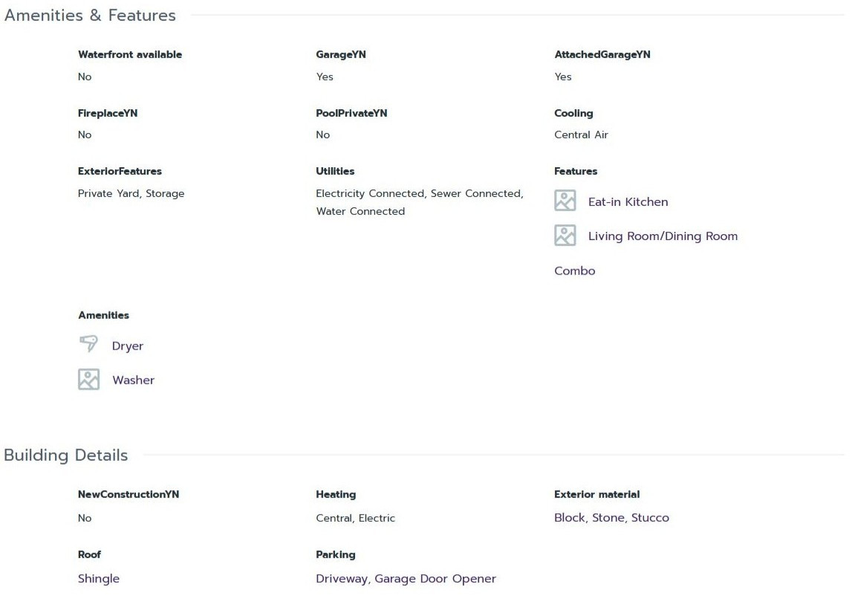Click the image icon beside Eat-in Kitchen
Screen dimensions: 852x616
pos(565,201)
